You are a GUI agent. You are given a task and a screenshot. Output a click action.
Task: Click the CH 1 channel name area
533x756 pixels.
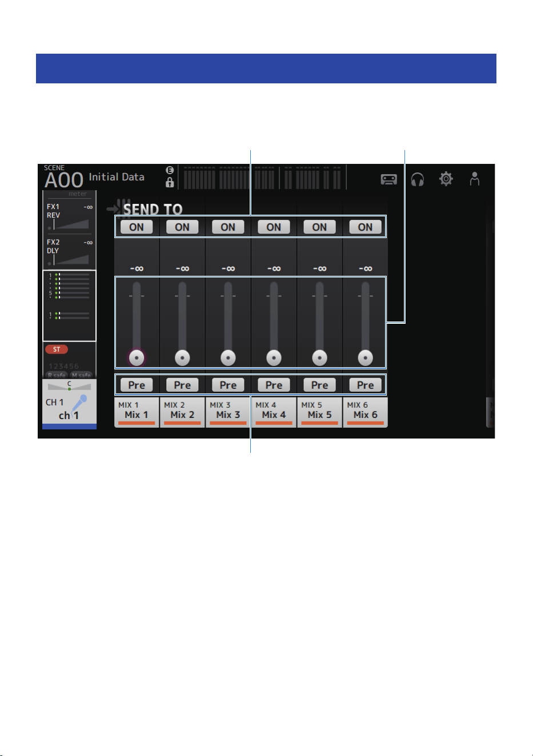69,404
